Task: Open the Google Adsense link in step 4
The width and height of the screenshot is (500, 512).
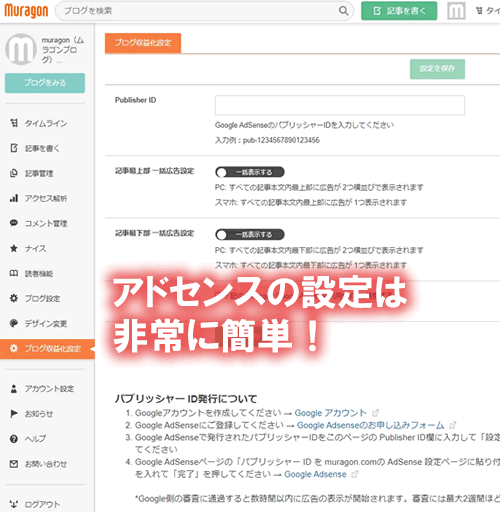Action: click(x=315, y=474)
